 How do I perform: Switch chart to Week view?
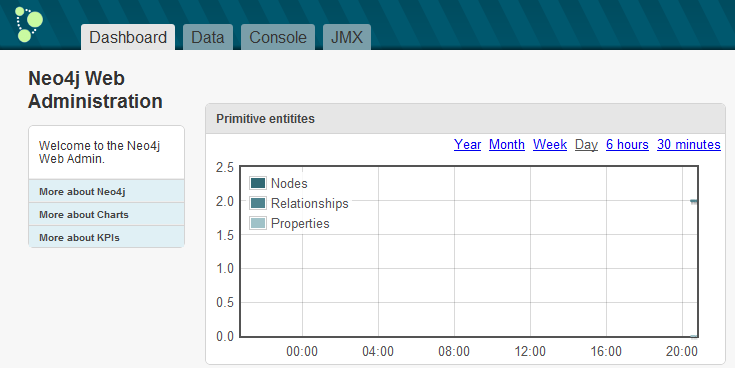[x=550, y=144]
